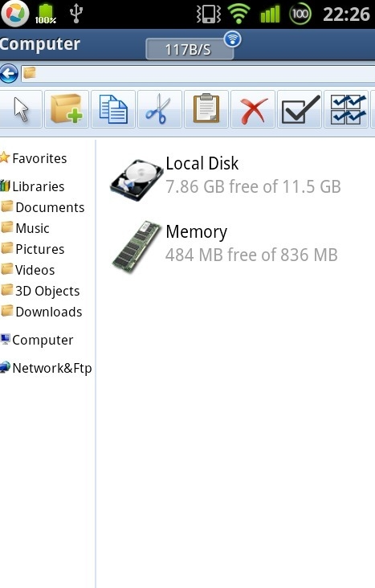The image size is (375, 588).
Task: Go back with the blue arrow button
Action: point(9,73)
